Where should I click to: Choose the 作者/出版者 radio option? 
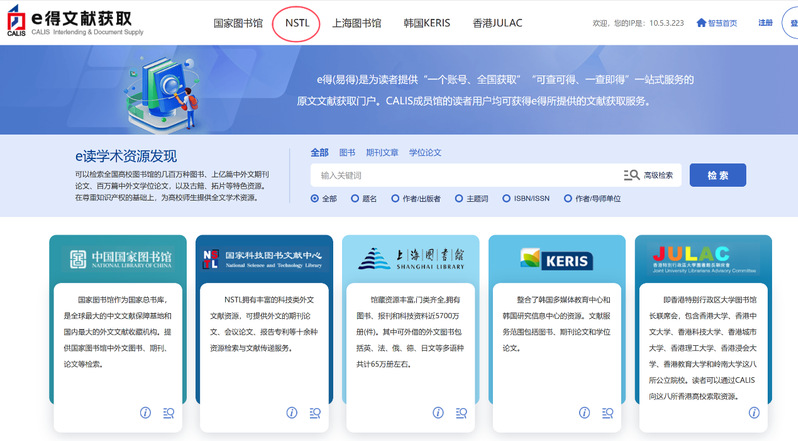(395, 199)
